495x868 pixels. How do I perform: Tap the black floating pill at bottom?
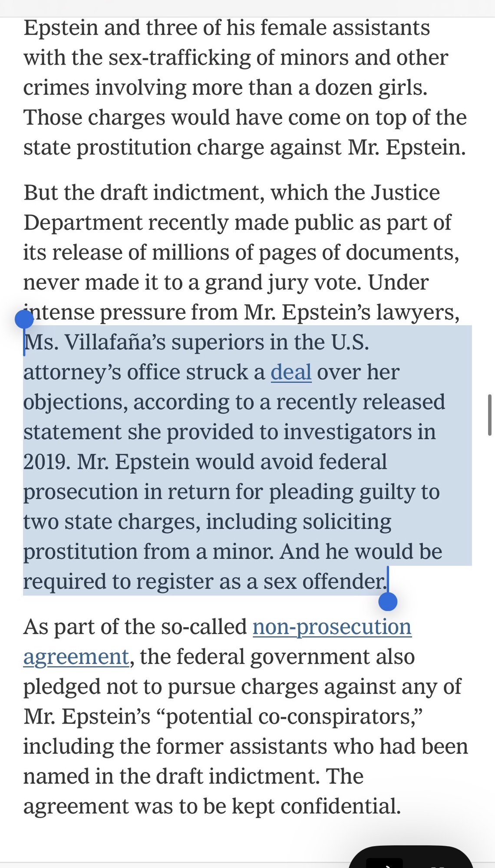410,858
